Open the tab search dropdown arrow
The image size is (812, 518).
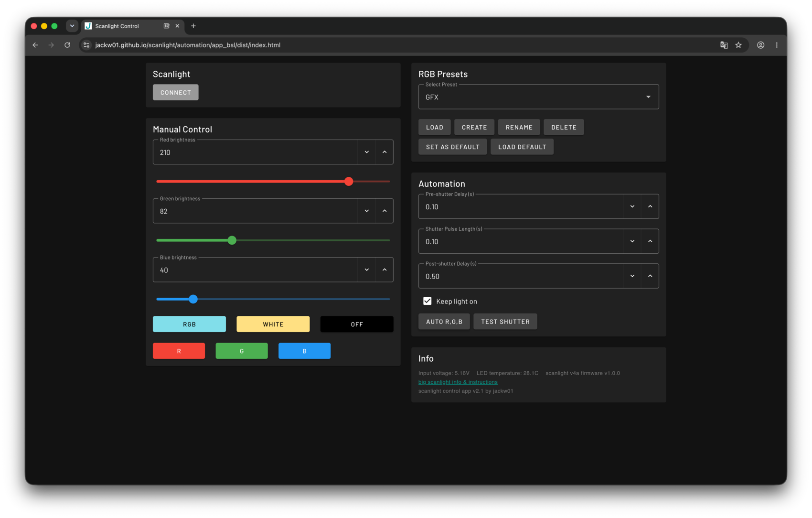(72, 26)
